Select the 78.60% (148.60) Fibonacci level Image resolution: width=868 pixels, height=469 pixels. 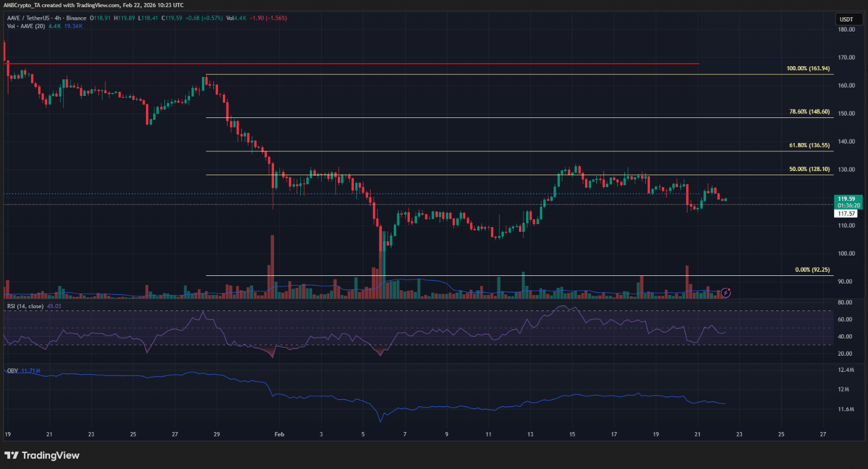(x=811, y=112)
